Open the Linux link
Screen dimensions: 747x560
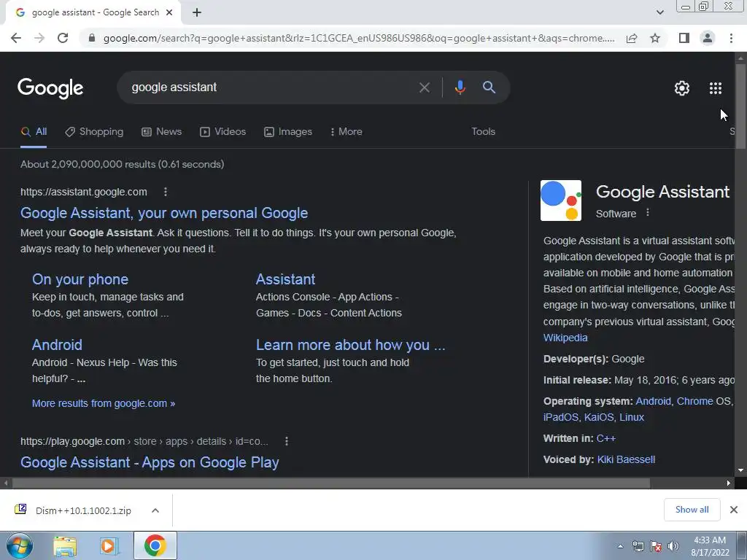631,417
